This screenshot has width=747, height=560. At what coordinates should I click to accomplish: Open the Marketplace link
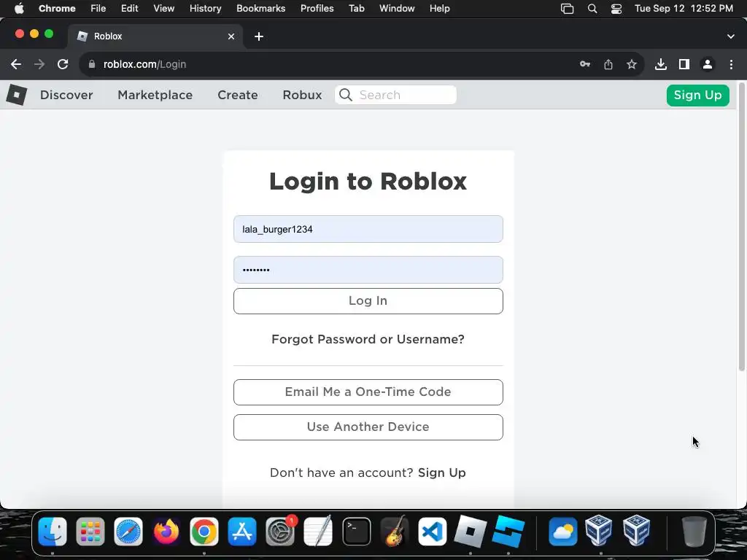click(x=155, y=96)
